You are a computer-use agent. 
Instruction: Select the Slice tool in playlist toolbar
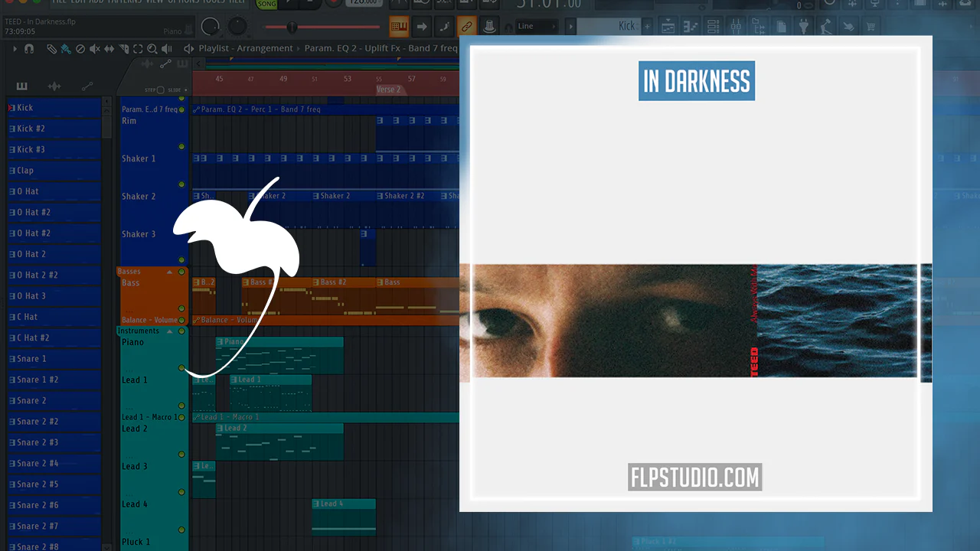(124, 49)
